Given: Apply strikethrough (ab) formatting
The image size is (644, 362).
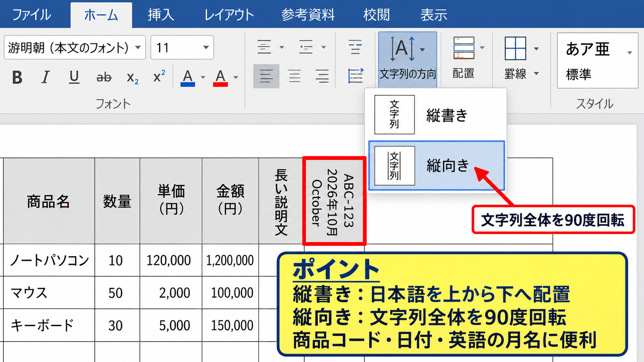Looking at the screenshot, I should point(104,77).
